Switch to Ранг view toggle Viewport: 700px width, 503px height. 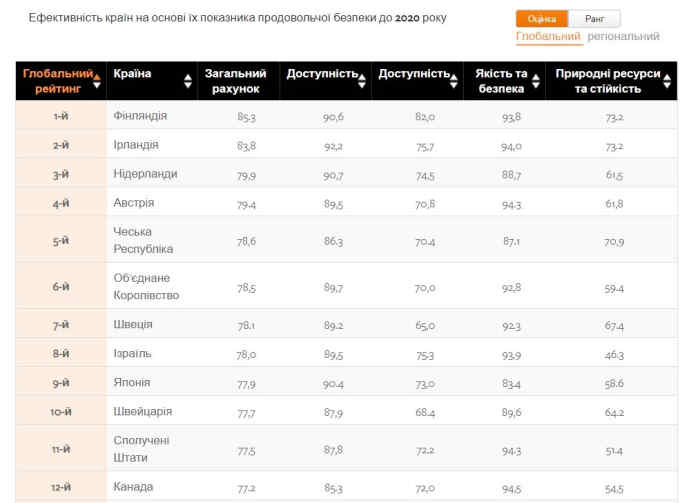[x=594, y=19]
